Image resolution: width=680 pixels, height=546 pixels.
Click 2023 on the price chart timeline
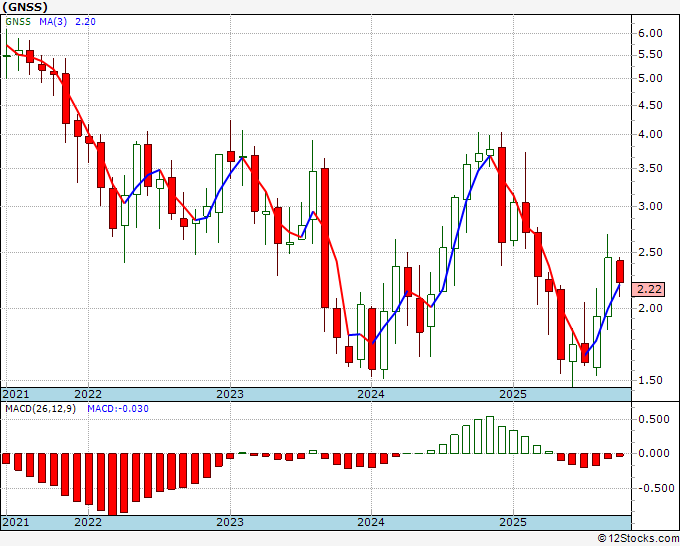coord(230,394)
